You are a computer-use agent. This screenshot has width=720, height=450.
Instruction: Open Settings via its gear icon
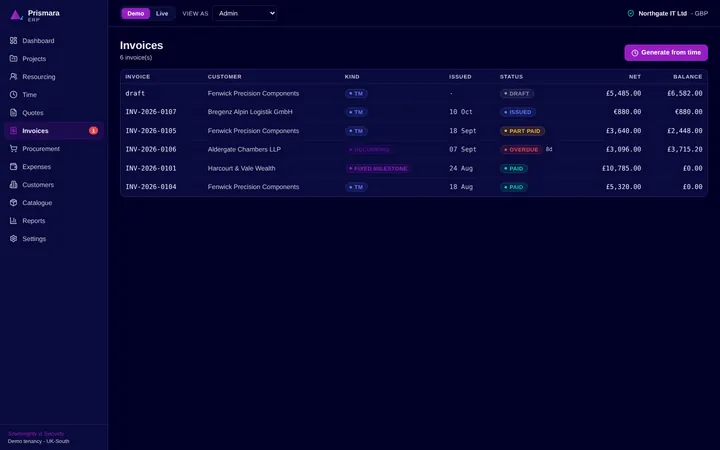(13, 238)
